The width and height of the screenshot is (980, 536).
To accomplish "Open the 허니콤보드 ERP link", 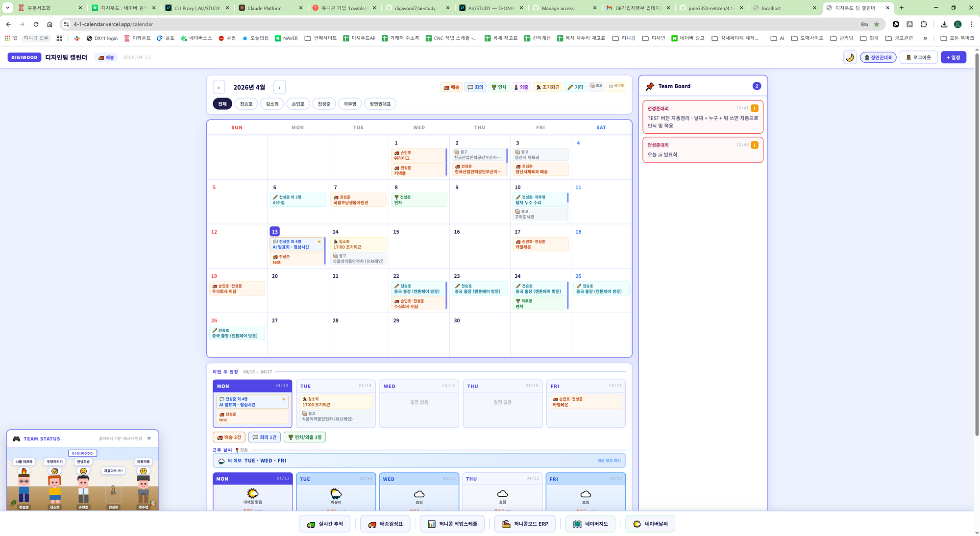I will 525,524.
